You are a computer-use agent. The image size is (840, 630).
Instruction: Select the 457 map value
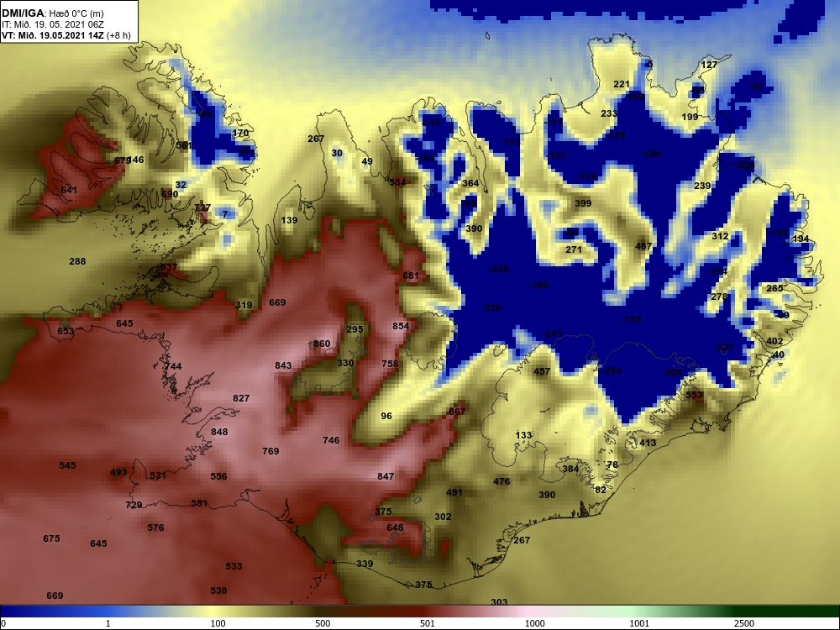[542, 371]
